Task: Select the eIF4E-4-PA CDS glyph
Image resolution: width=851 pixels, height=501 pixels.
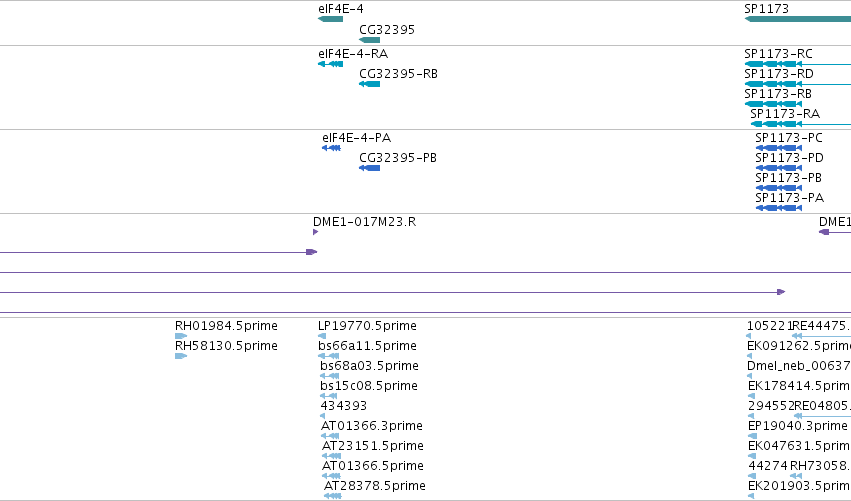Action: (331, 148)
